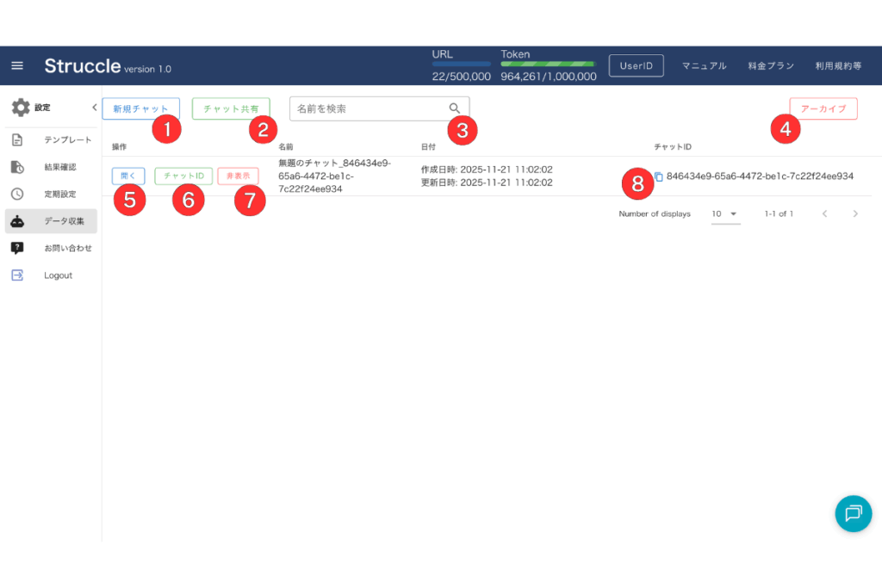This screenshot has height=588, width=882.
Task: Hide the chat with the 非表示 button
Action: click(x=238, y=176)
